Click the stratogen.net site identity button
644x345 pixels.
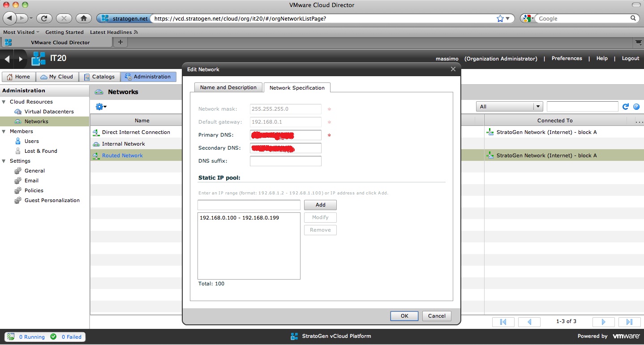click(x=125, y=18)
